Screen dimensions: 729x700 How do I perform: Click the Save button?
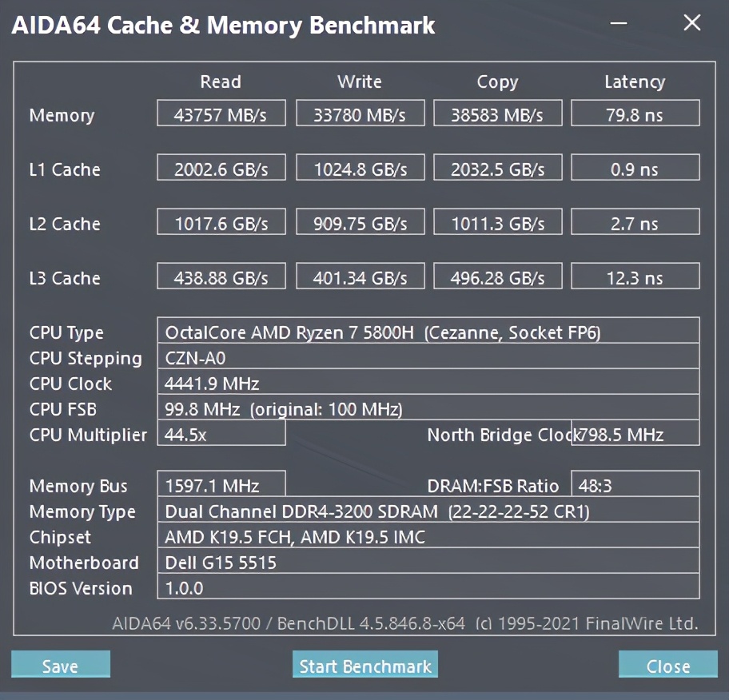(x=61, y=665)
